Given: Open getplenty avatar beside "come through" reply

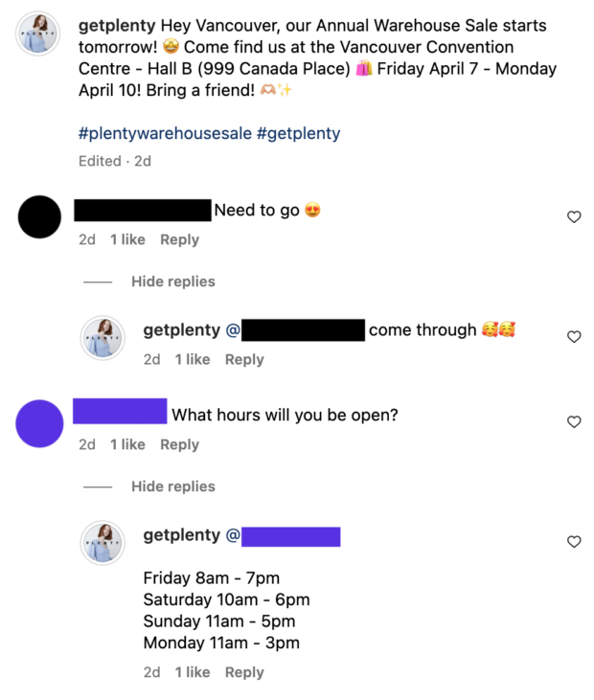Looking at the screenshot, I should [x=103, y=337].
